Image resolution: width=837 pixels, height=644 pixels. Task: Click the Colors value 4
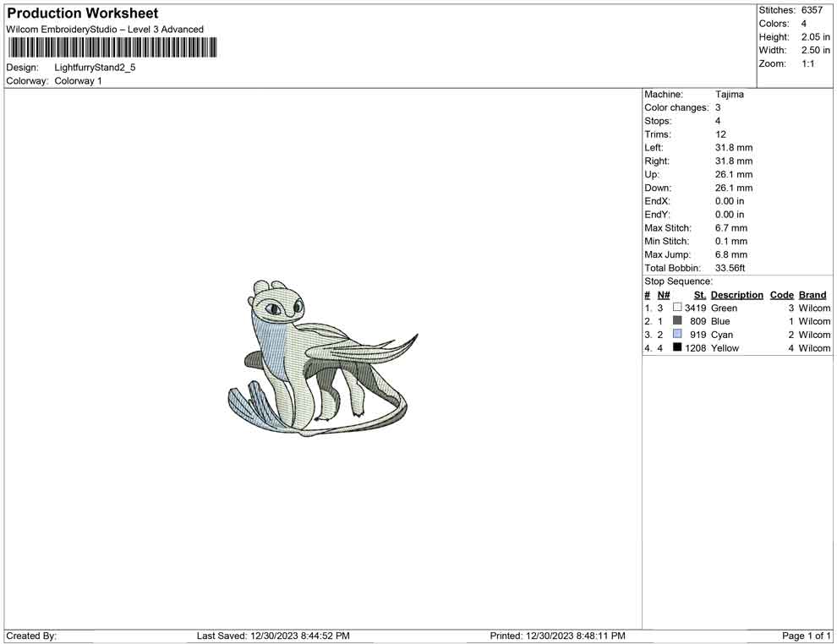[804, 24]
